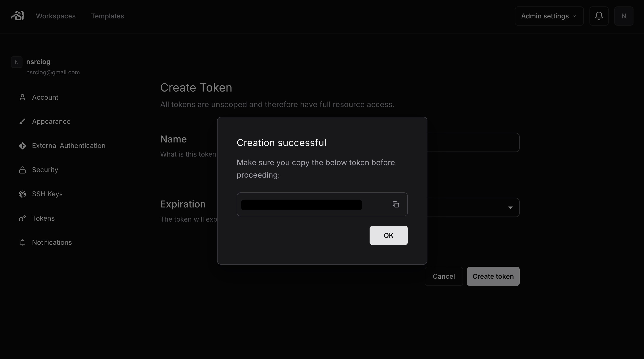
Task: Select the External Authentication icon
Action: 22,146
